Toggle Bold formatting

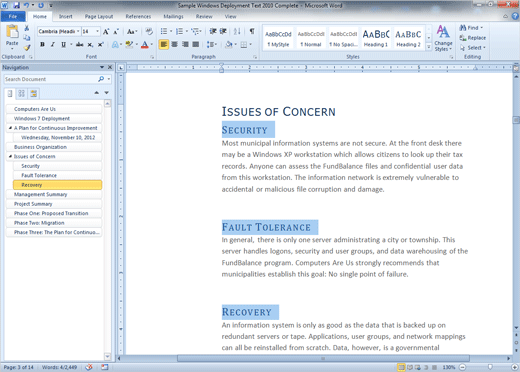(42, 44)
